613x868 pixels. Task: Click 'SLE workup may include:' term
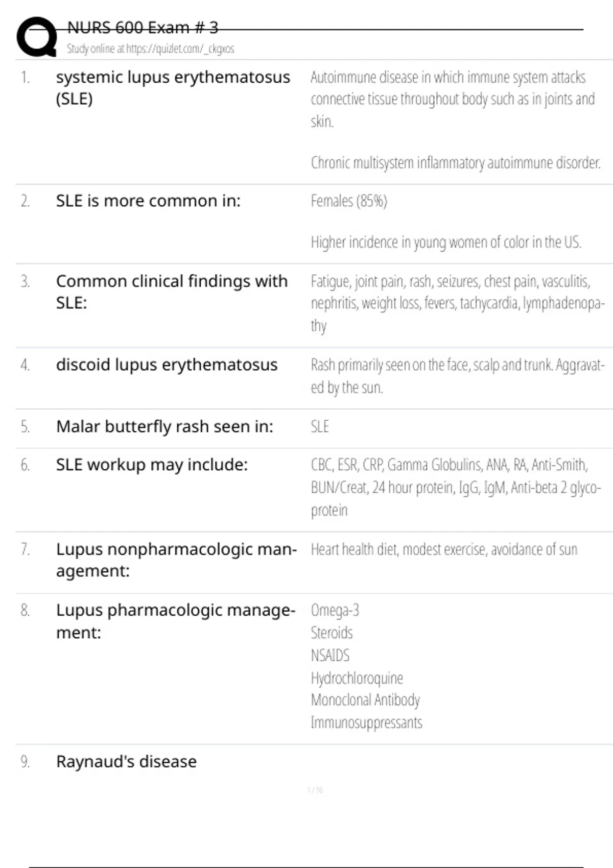[152, 465]
